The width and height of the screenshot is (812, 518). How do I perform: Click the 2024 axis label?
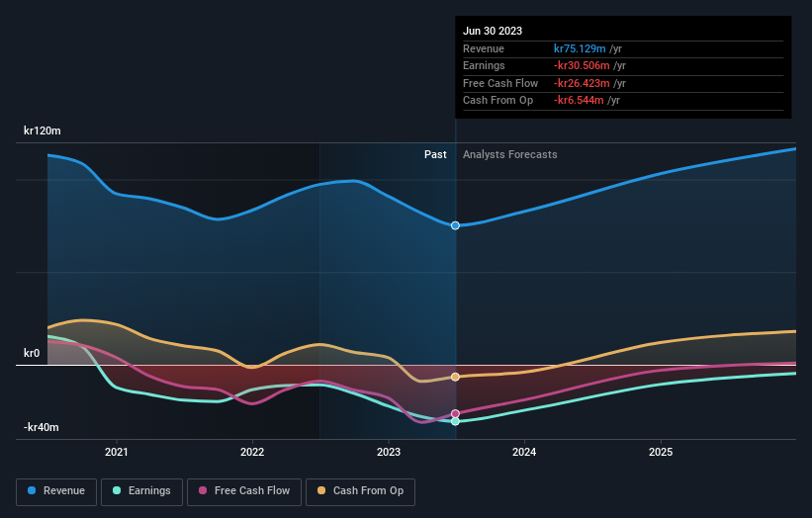click(x=524, y=452)
